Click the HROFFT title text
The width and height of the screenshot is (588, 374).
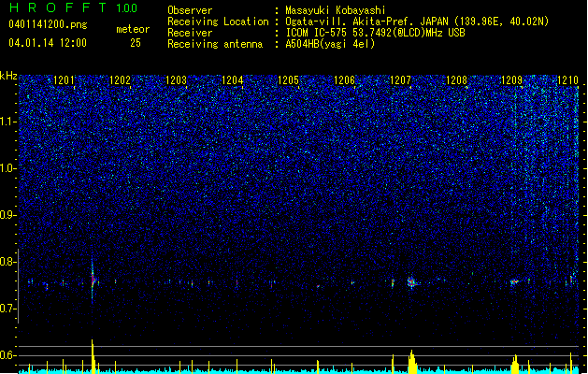tap(58, 7)
